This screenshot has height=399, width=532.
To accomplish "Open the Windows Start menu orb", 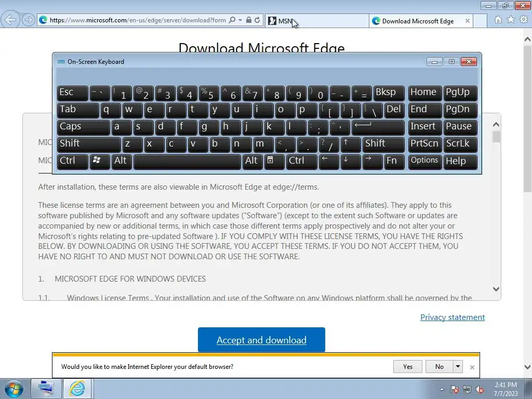I will (x=14, y=389).
